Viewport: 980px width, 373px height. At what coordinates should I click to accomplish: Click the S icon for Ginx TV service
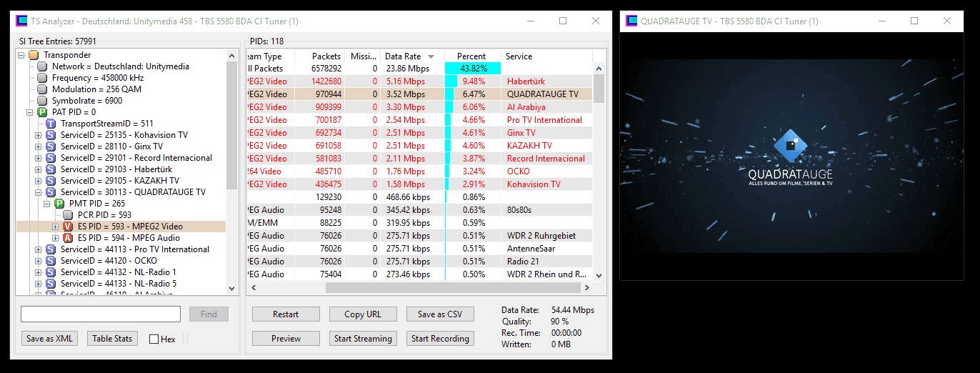[x=50, y=146]
